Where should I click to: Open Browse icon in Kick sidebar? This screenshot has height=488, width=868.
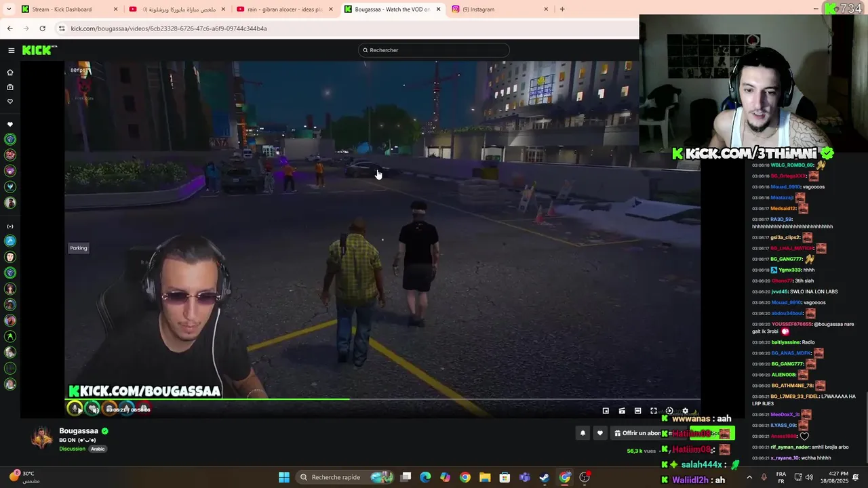click(10, 87)
